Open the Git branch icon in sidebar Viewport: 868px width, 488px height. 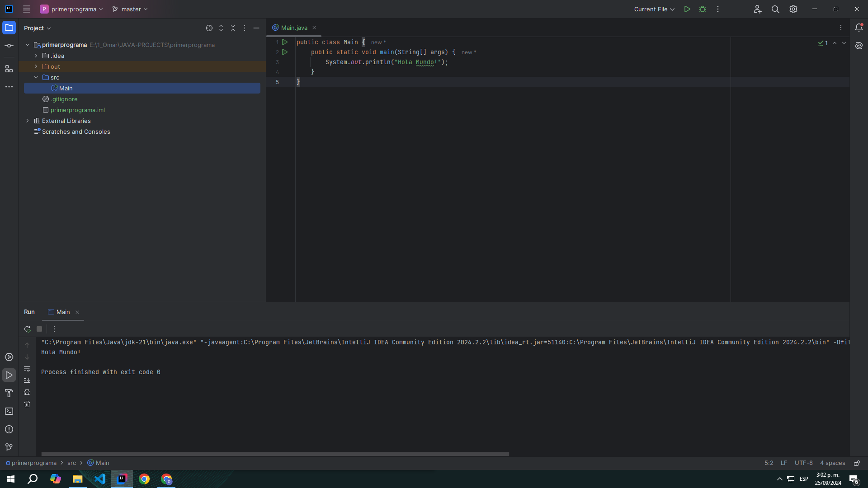9,447
